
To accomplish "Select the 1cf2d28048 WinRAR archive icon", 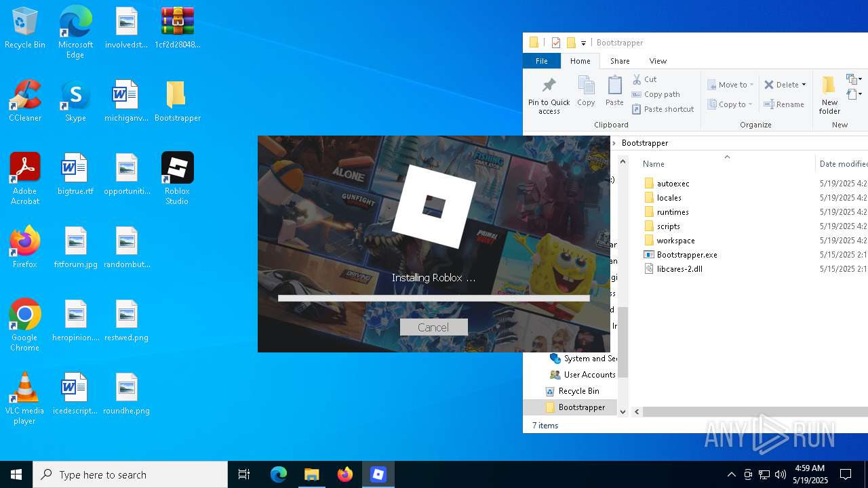I will click(178, 28).
